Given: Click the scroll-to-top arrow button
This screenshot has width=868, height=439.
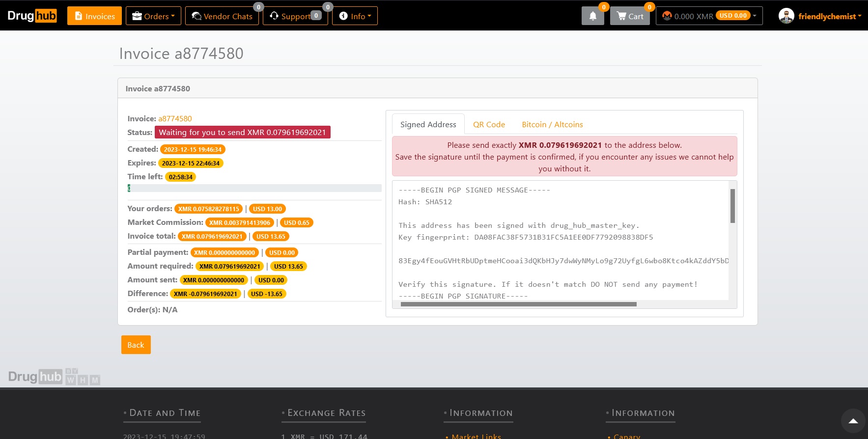Looking at the screenshot, I should point(853,421).
